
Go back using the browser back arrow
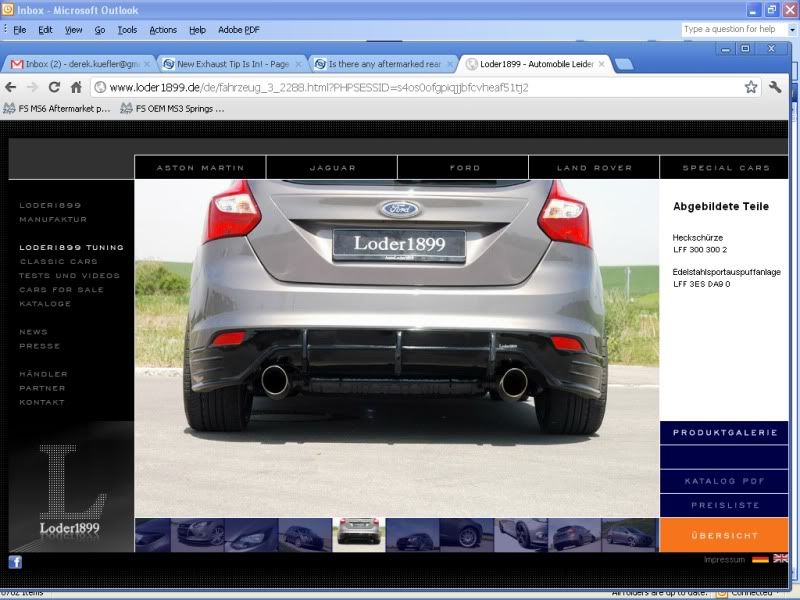click(10, 87)
